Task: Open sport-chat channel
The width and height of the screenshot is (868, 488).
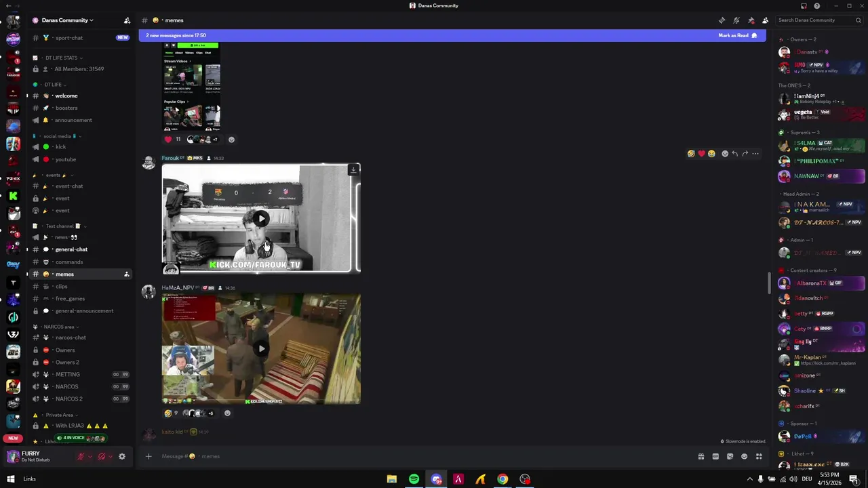Action: [81, 38]
